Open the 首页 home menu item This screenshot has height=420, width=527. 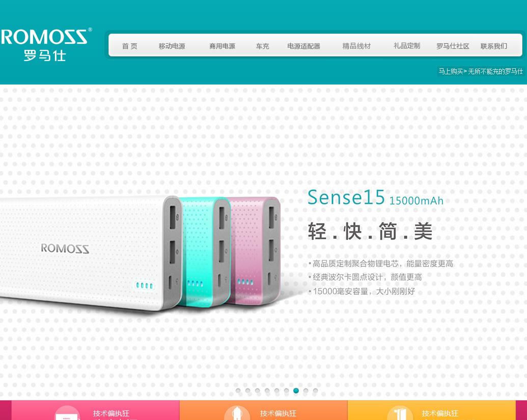coord(129,46)
